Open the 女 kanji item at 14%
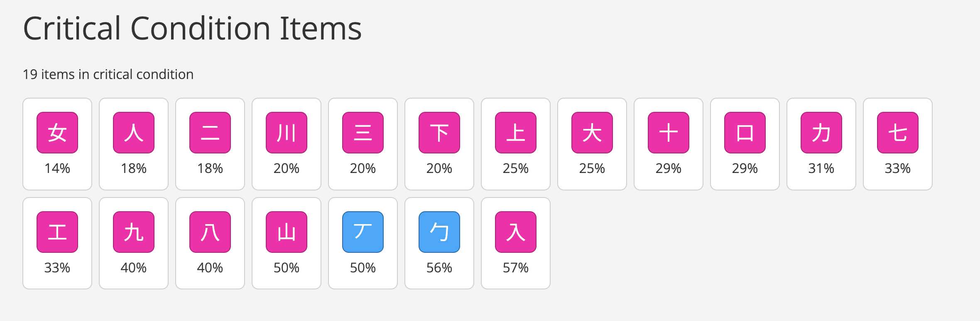The image size is (980, 321). coord(57,133)
